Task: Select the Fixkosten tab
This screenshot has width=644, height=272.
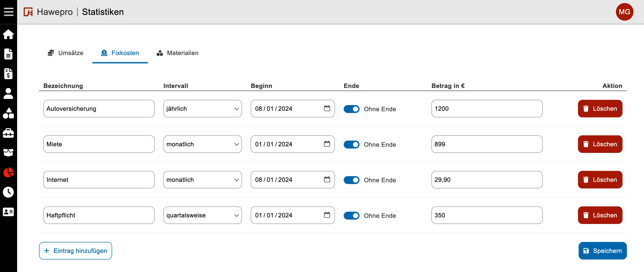Action: tap(120, 53)
